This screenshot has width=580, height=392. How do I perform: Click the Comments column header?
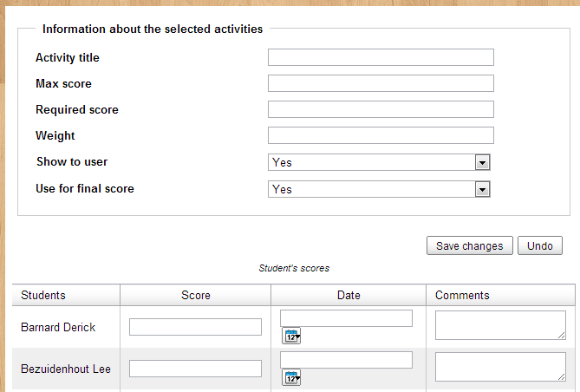[x=462, y=295]
